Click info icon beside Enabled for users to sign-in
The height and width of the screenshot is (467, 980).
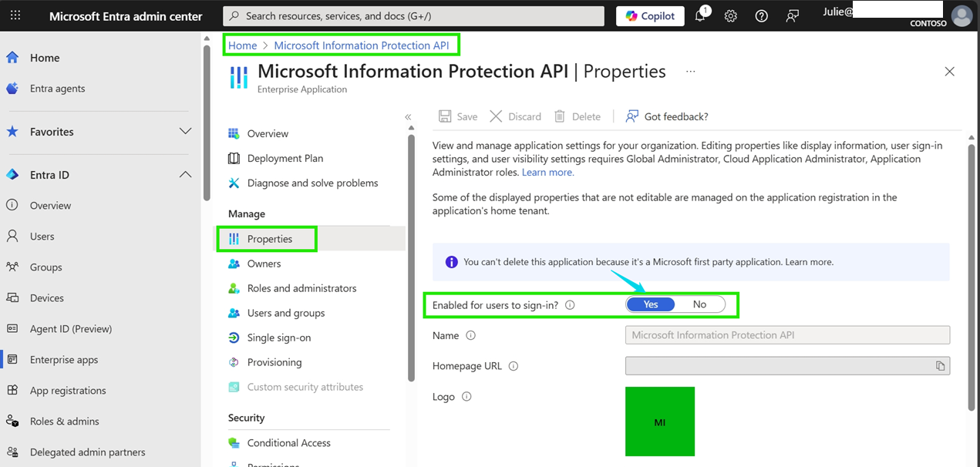pyautogui.click(x=570, y=304)
